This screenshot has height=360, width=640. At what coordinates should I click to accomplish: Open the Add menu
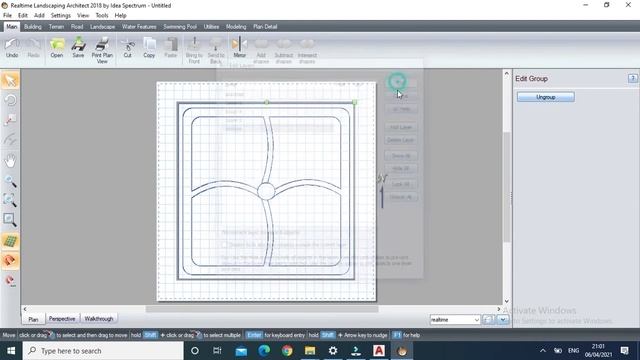pyautogui.click(x=39, y=16)
